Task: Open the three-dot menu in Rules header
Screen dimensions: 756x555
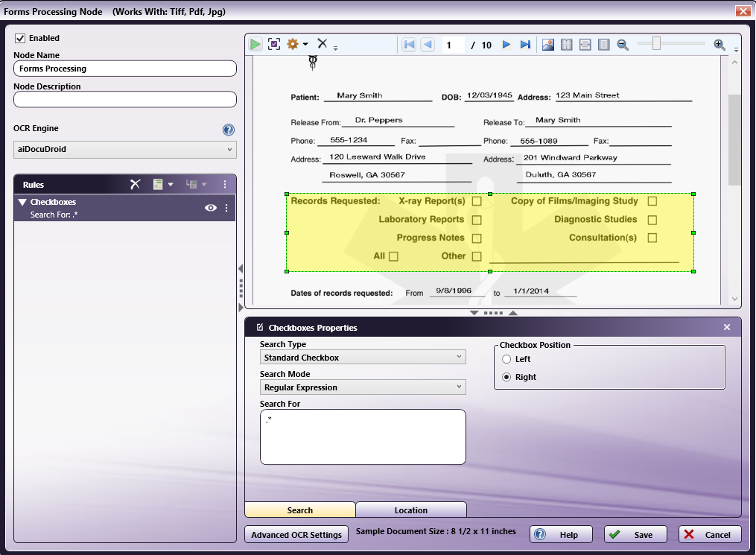Action: (225, 184)
